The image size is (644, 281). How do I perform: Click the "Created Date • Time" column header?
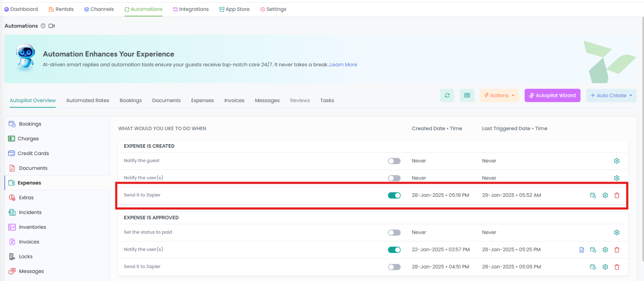(x=437, y=129)
